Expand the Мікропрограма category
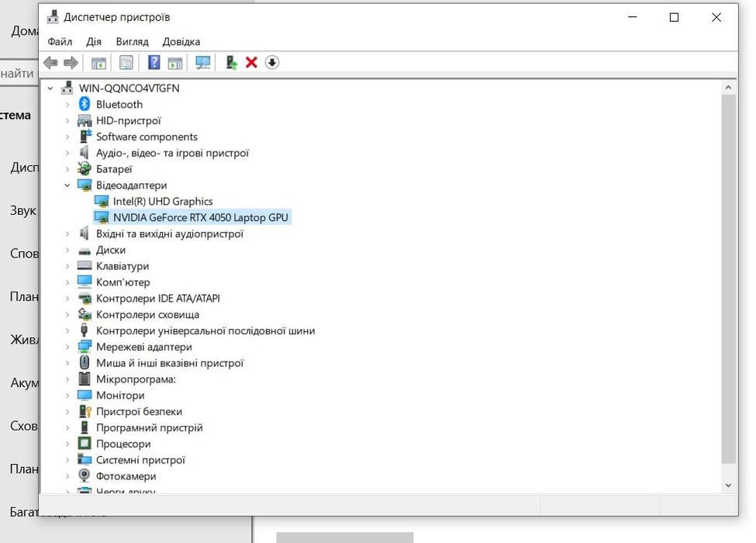The width and height of the screenshot is (756, 543). (67, 379)
